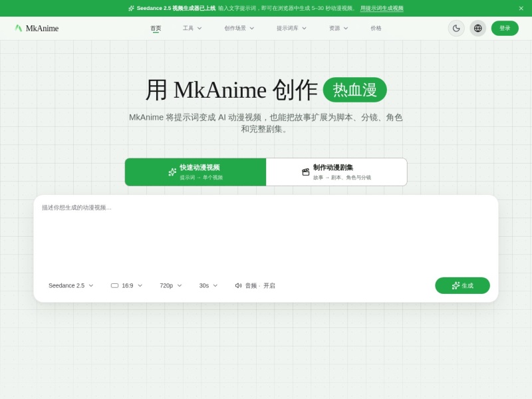This screenshot has height=399, width=532.
Task: Click the 生成 generate button
Action: click(x=462, y=286)
